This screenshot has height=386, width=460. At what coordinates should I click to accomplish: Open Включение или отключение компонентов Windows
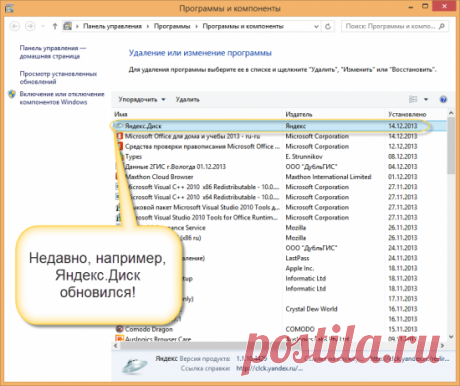[x=62, y=98]
